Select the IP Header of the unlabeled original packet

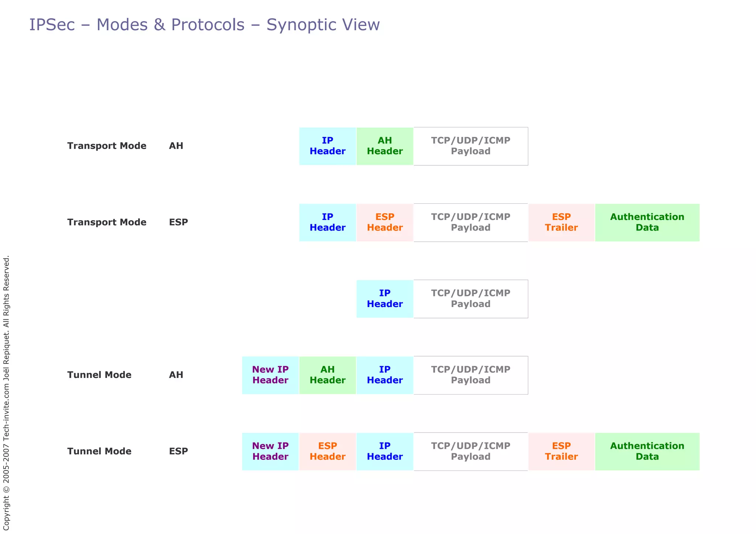(385, 299)
